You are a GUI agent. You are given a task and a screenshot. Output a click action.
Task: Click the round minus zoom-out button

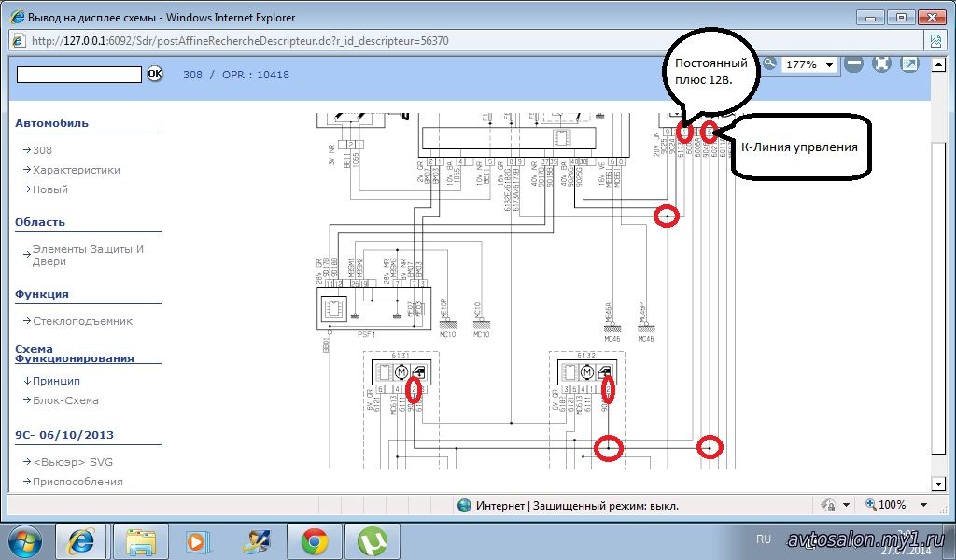[853, 64]
